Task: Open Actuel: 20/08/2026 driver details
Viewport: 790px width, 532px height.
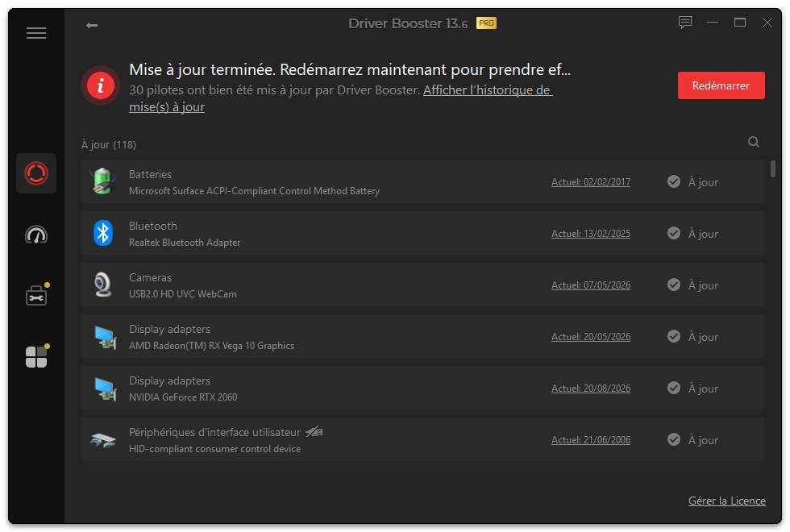Action: click(590, 389)
